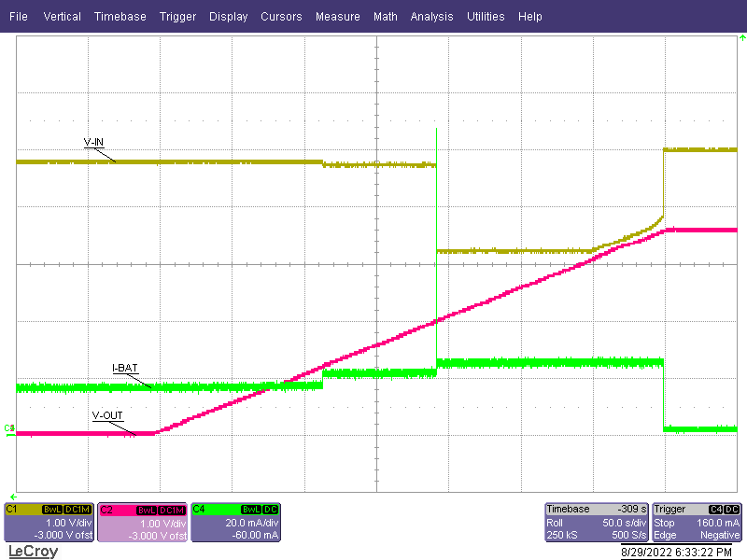Open the Cursors menu

pyautogui.click(x=281, y=17)
